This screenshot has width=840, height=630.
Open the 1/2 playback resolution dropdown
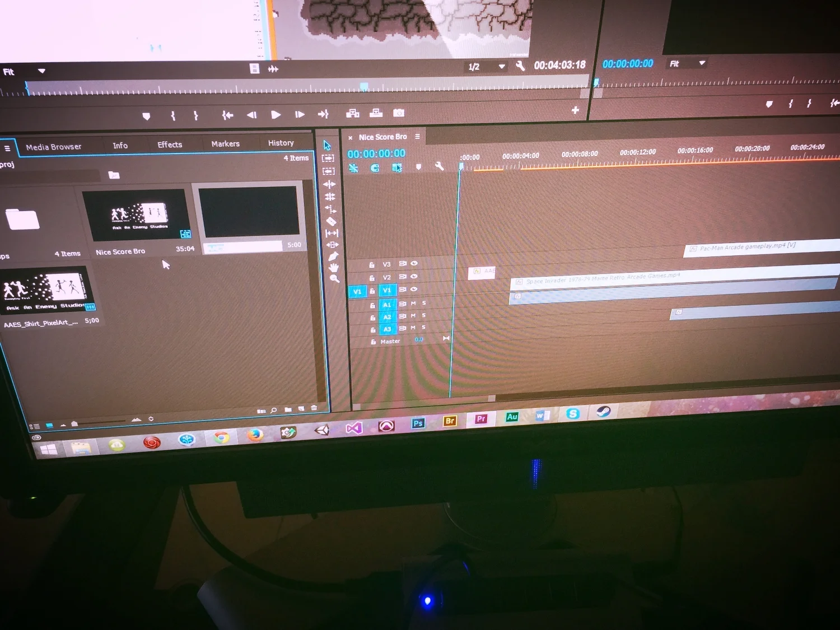point(487,67)
